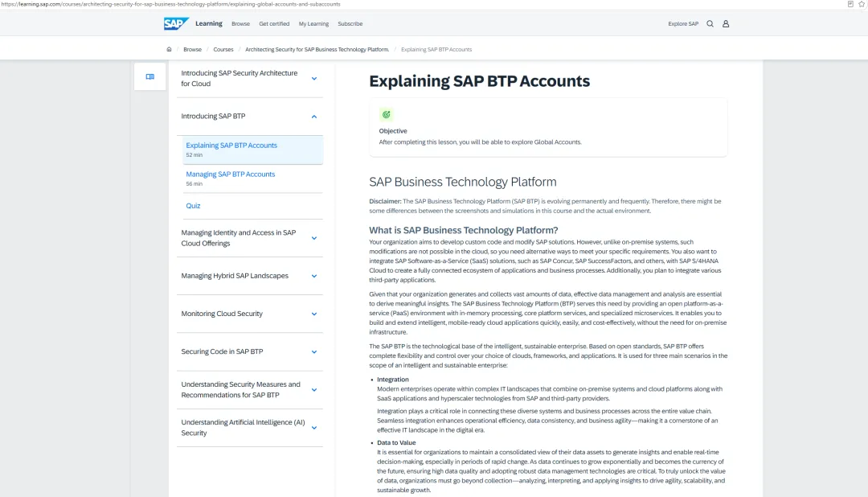Image resolution: width=868 pixels, height=497 pixels.
Task: Open the Managing SAP BTP Accounts lesson
Action: pos(252,179)
